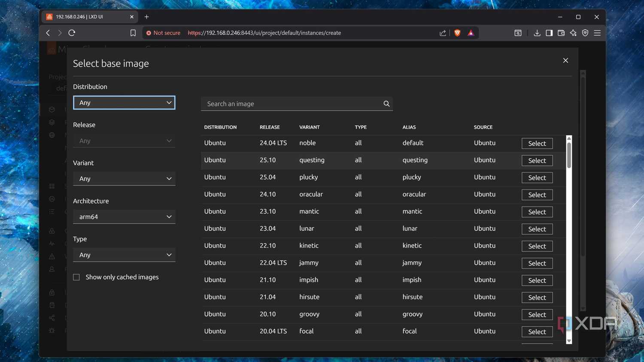Click the Not secure warning indicator
644x362 pixels.
pyautogui.click(x=163, y=33)
